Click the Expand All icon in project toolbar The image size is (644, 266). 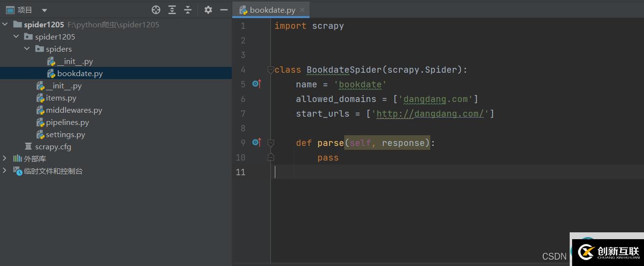pyautogui.click(x=172, y=10)
